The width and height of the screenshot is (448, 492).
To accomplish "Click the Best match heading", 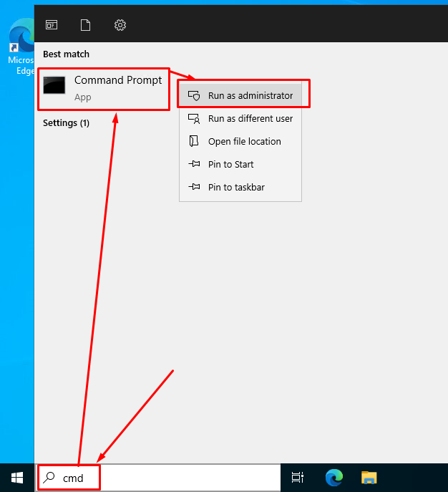I will point(66,54).
